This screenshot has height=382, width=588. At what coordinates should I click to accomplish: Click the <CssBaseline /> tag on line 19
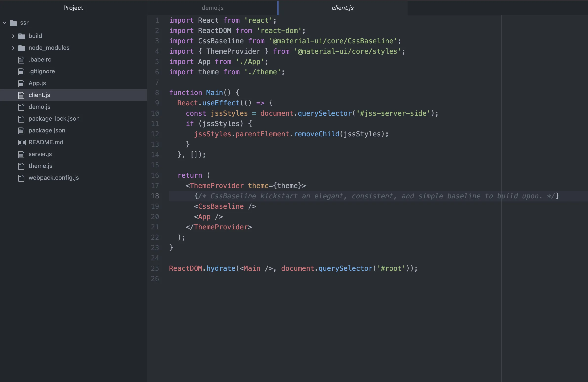pos(225,207)
